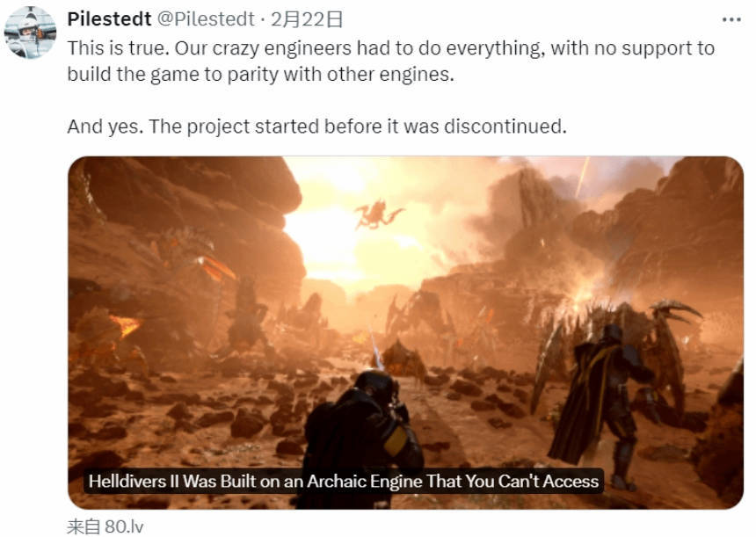The width and height of the screenshot is (756, 537).
Task: Open the Helldivers II article preview image
Action: 405,332
